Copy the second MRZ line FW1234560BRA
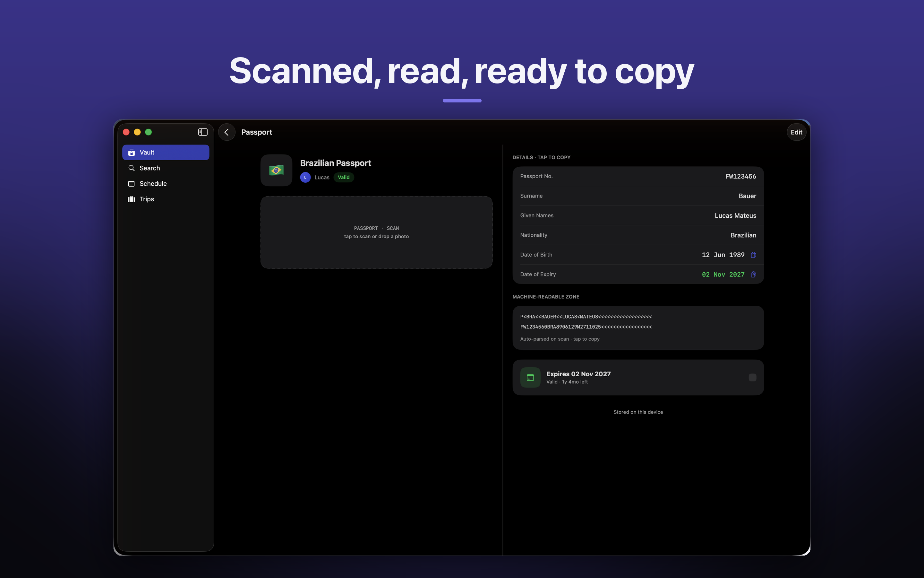Viewport: 924px width, 578px height. (586, 327)
